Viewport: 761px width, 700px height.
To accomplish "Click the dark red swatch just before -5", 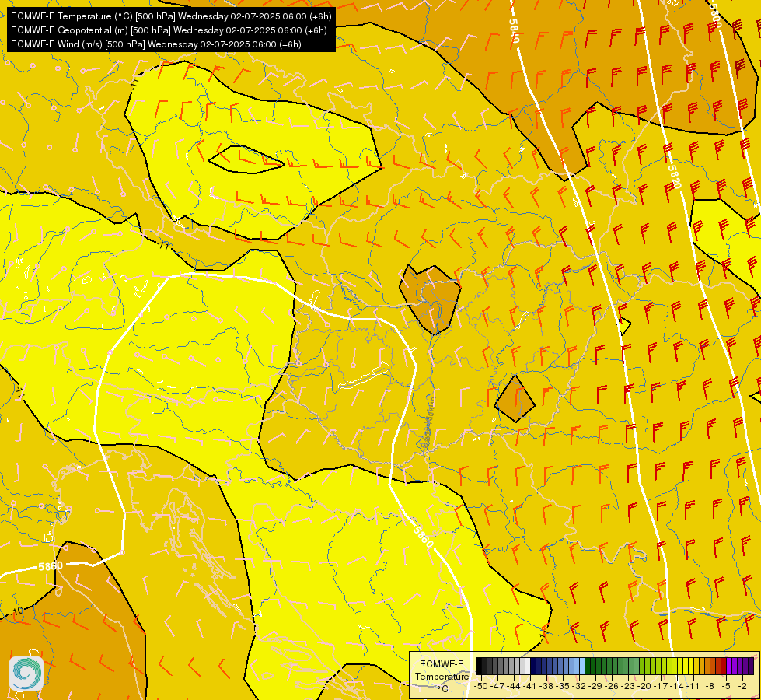I will tap(724, 666).
